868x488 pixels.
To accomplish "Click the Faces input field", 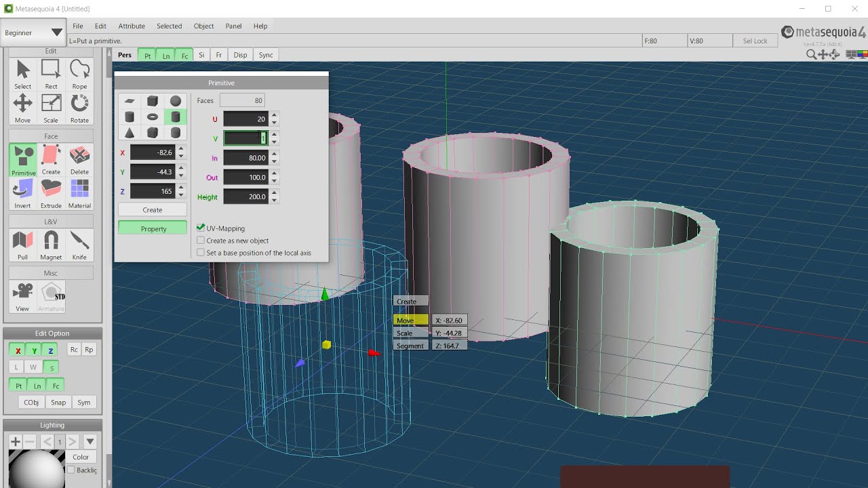I will click(x=242, y=100).
